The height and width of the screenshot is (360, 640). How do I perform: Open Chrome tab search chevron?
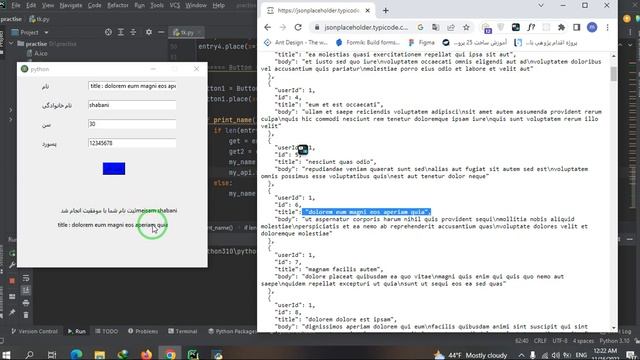[541, 5]
